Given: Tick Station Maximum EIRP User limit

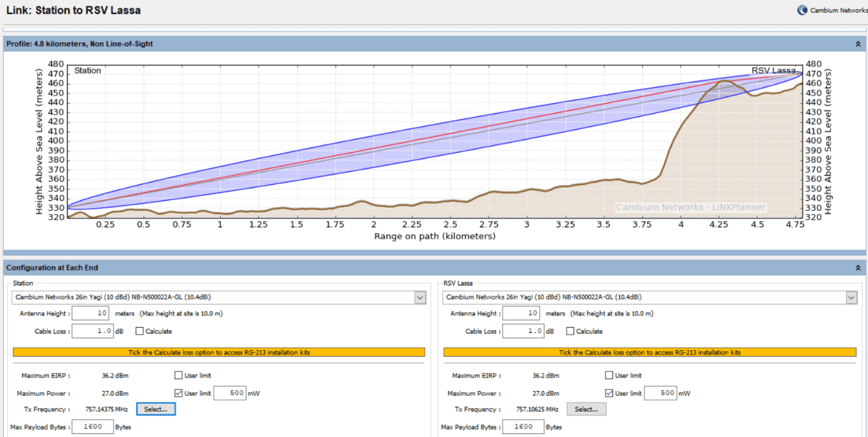Looking at the screenshot, I should click(x=179, y=376).
